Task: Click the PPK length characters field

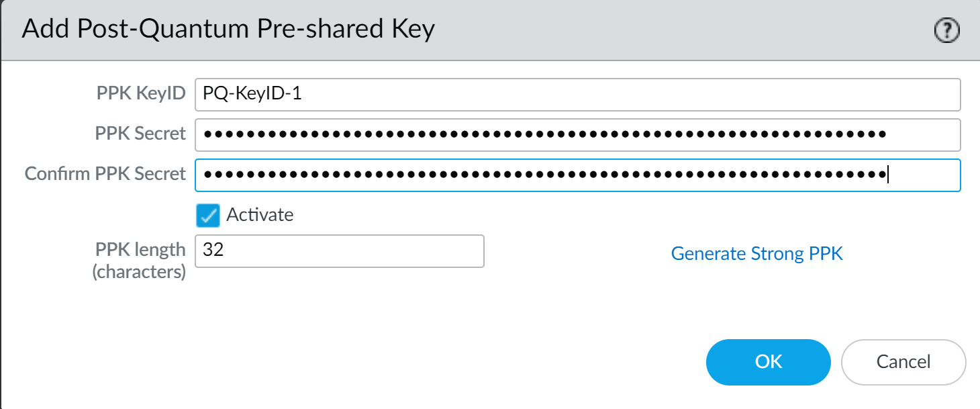Action: 339,251
